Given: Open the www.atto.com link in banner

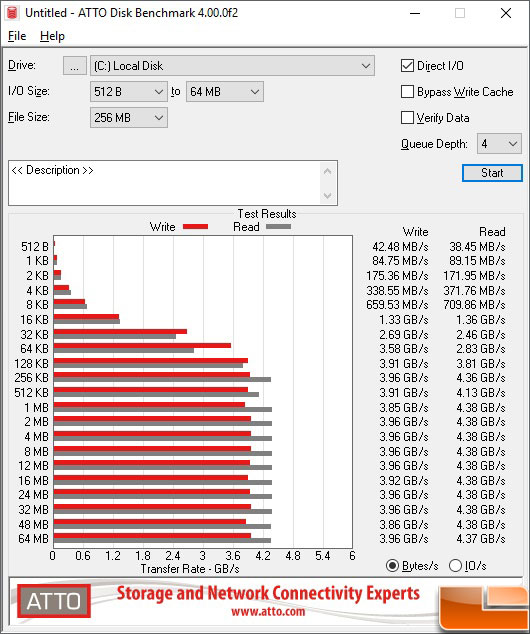Looking at the screenshot, I should (268, 611).
